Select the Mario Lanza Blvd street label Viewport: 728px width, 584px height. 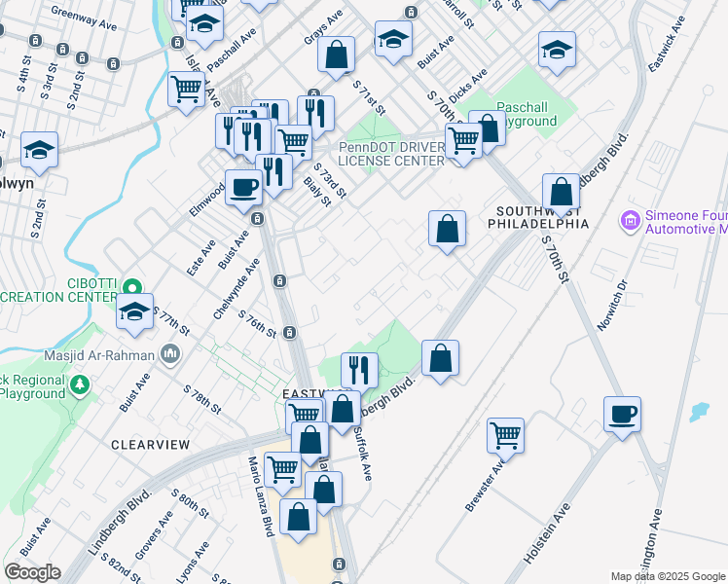pos(262,496)
